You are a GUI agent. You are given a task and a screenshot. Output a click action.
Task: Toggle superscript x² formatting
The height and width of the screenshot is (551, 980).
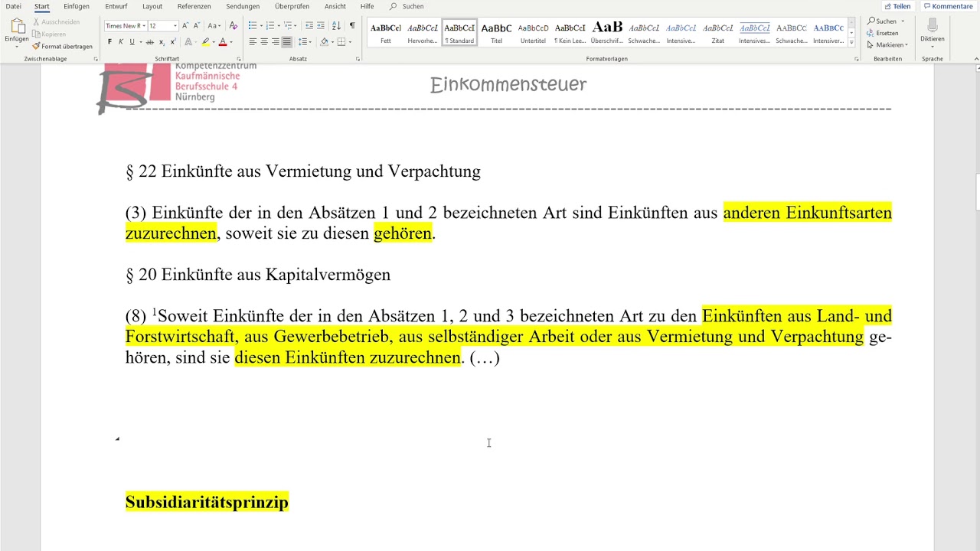pyautogui.click(x=173, y=42)
